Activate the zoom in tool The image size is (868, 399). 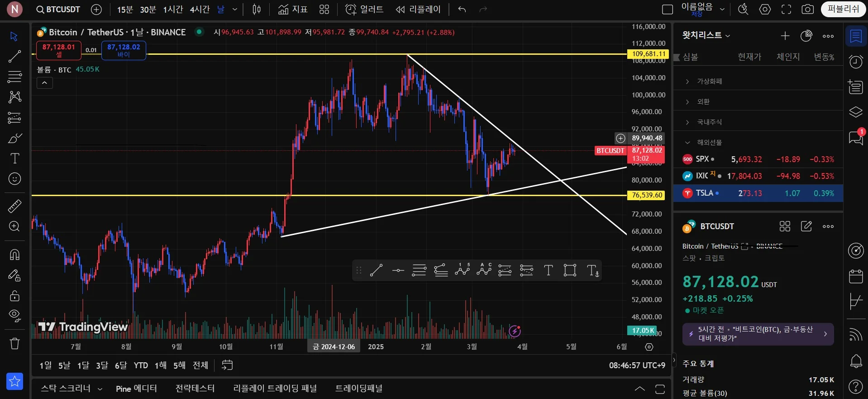point(14,226)
